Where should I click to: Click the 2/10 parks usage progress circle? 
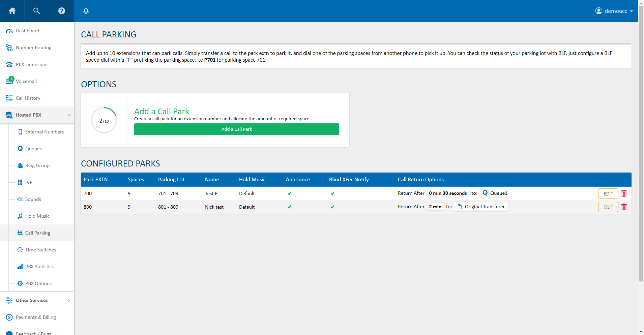pos(104,120)
